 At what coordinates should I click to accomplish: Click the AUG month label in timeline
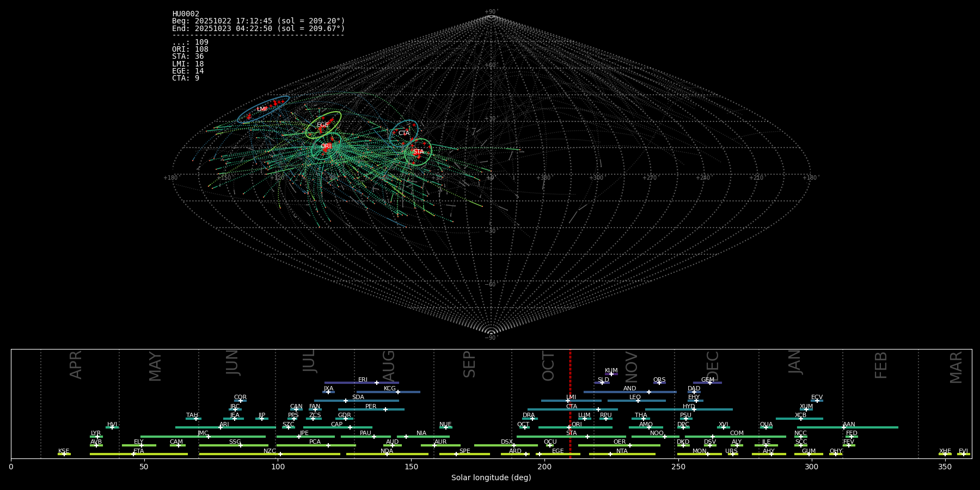click(389, 365)
